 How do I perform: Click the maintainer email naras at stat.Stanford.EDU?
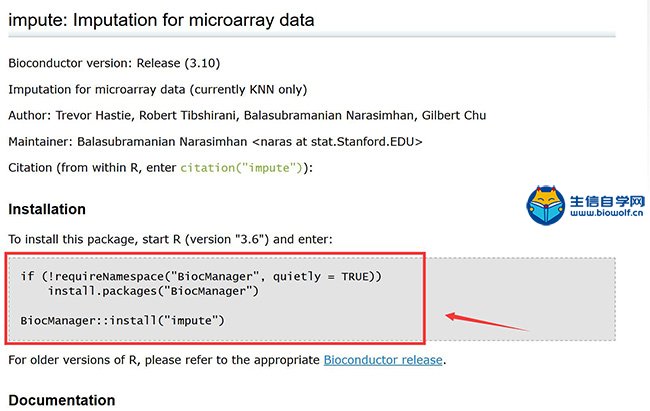[337, 142]
